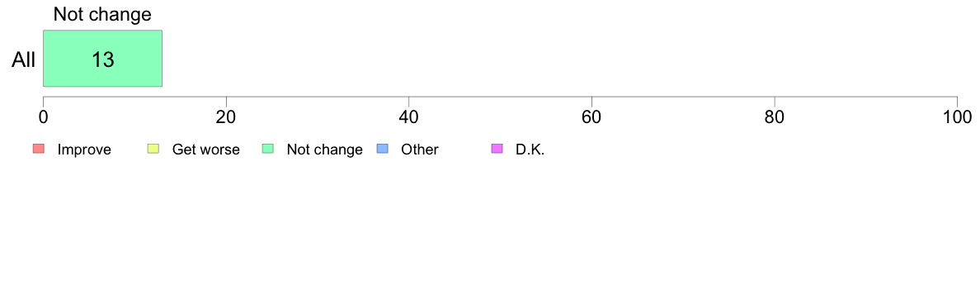
Task: Click the yellow Get worse legend swatch
Action: tap(153, 149)
